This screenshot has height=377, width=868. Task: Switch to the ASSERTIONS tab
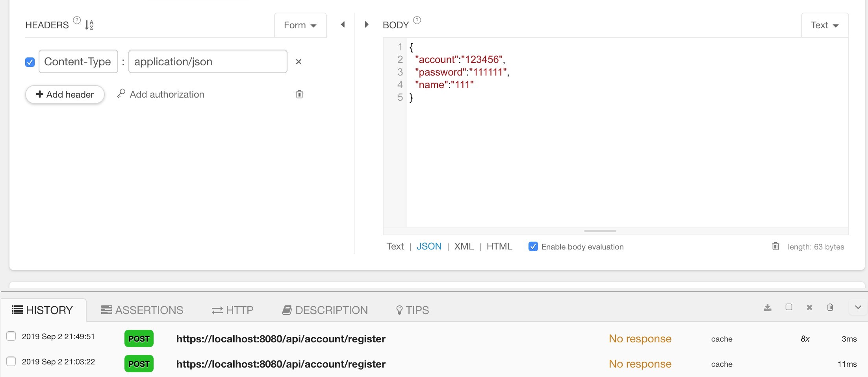[142, 310]
